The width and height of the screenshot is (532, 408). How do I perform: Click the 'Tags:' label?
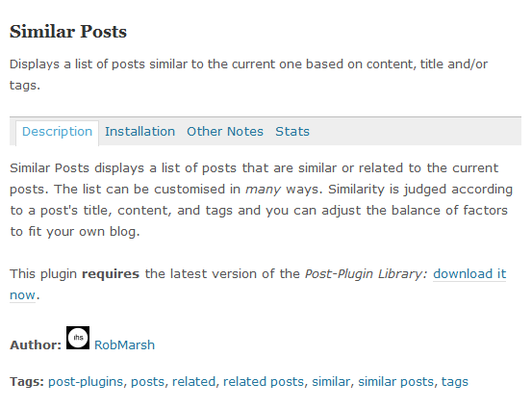(x=27, y=382)
